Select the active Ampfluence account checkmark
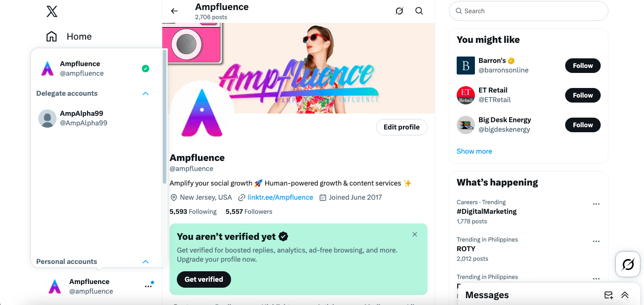 pyautogui.click(x=145, y=68)
